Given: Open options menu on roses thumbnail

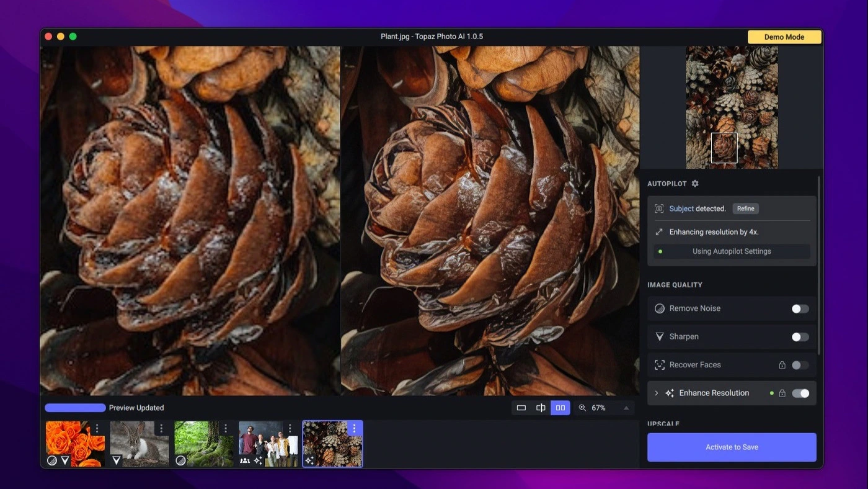Looking at the screenshot, I should (x=97, y=429).
